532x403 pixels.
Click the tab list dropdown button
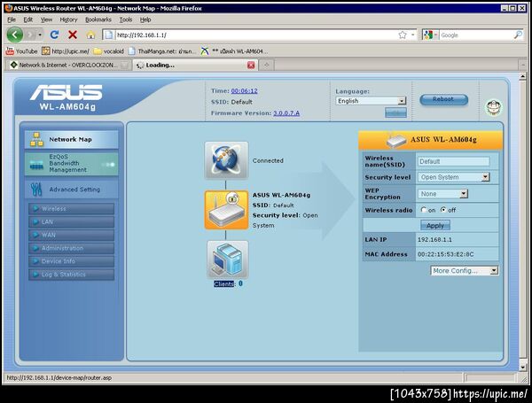click(523, 65)
